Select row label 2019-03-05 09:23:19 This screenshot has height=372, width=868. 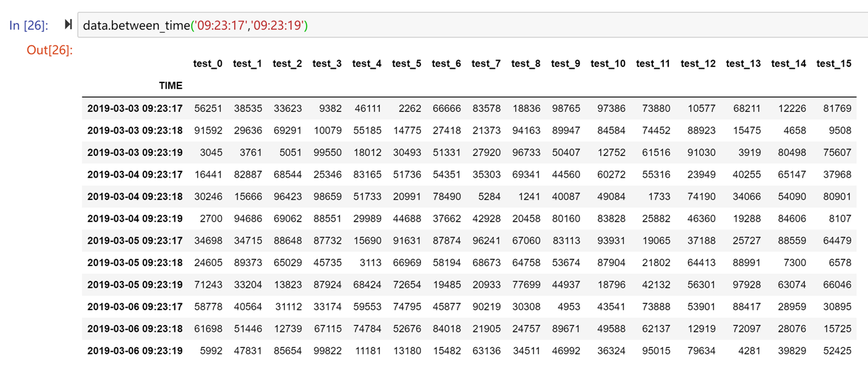[135, 285]
